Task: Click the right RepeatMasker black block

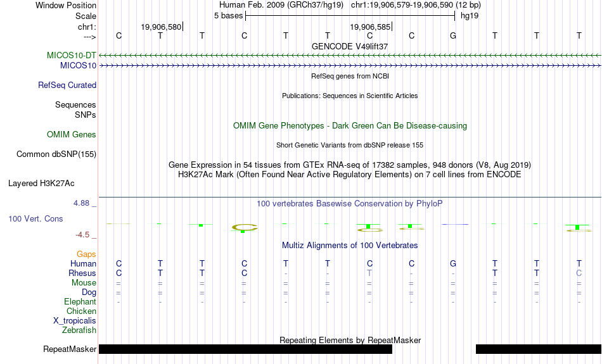Action: (x=539, y=349)
